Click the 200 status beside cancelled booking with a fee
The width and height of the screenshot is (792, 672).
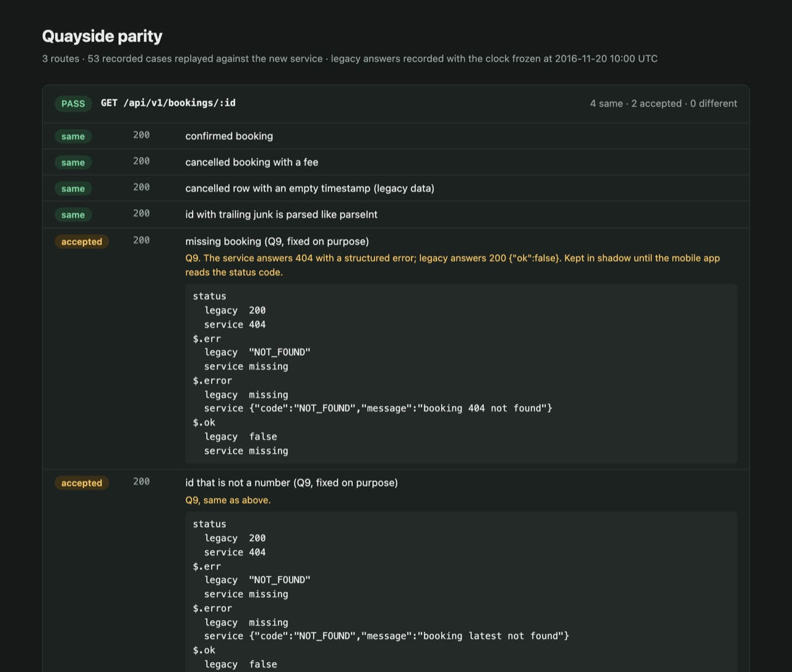[141, 161]
